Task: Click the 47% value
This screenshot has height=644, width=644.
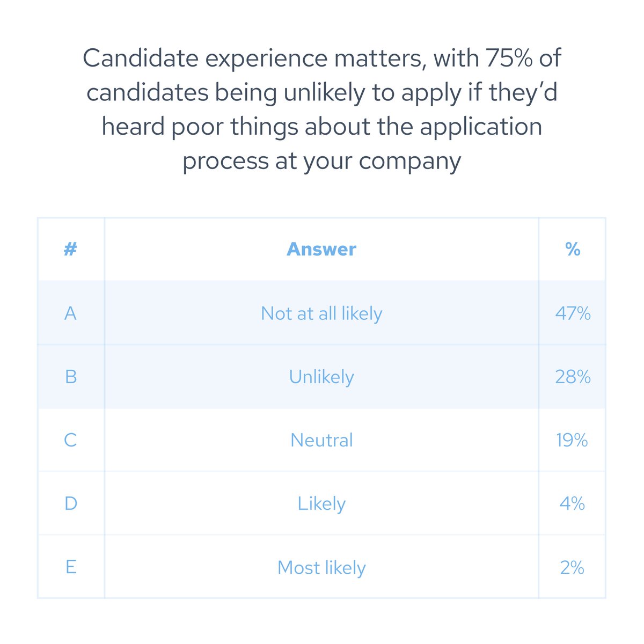Action: [x=573, y=313]
